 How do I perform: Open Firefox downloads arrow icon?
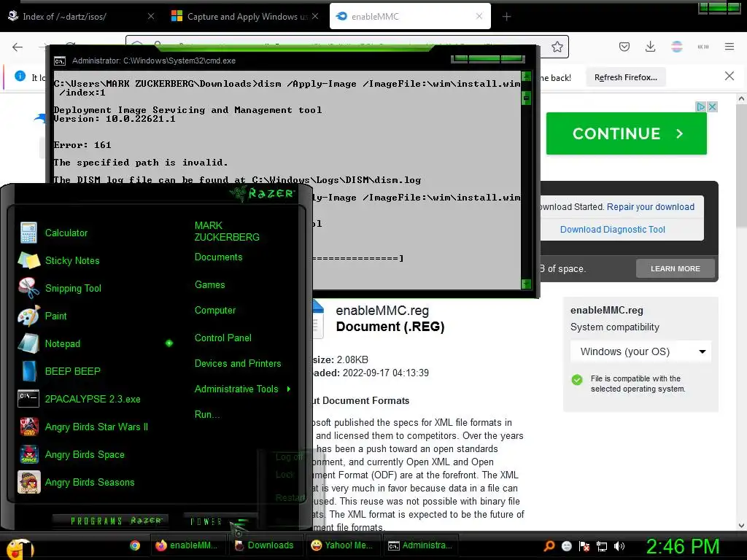(650, 47)
